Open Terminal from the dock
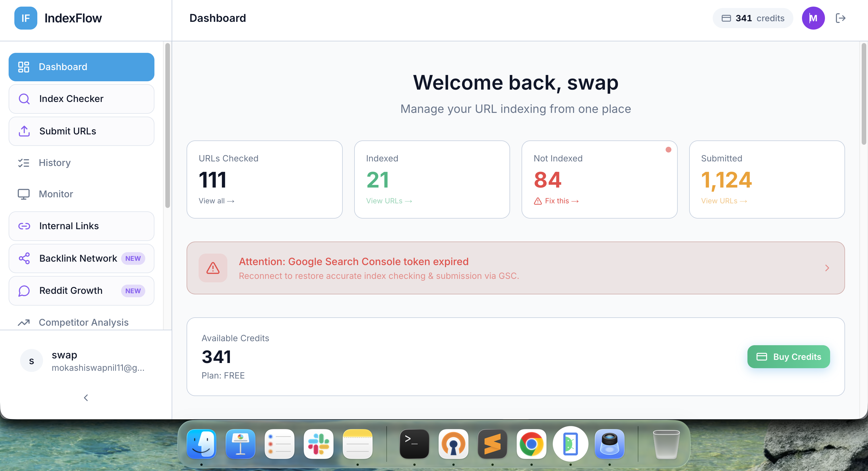 pos(414,444)
